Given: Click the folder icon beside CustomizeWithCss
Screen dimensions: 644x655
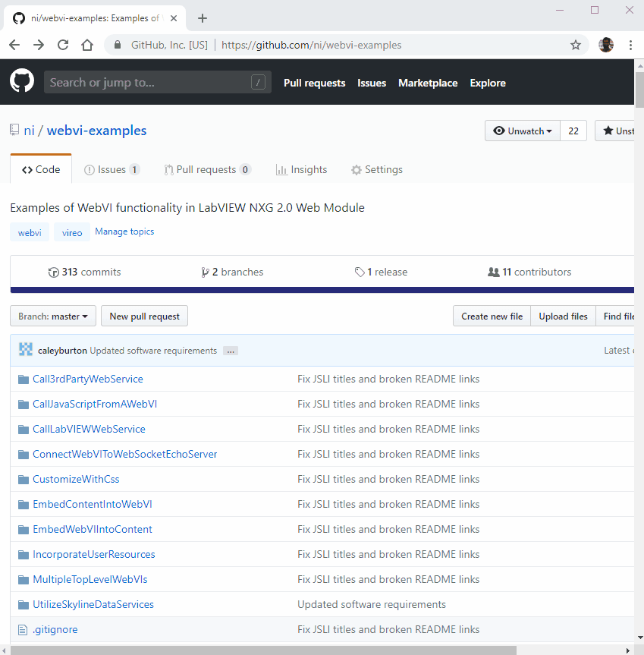Looking at the screenshot, I should pos(24,480).
